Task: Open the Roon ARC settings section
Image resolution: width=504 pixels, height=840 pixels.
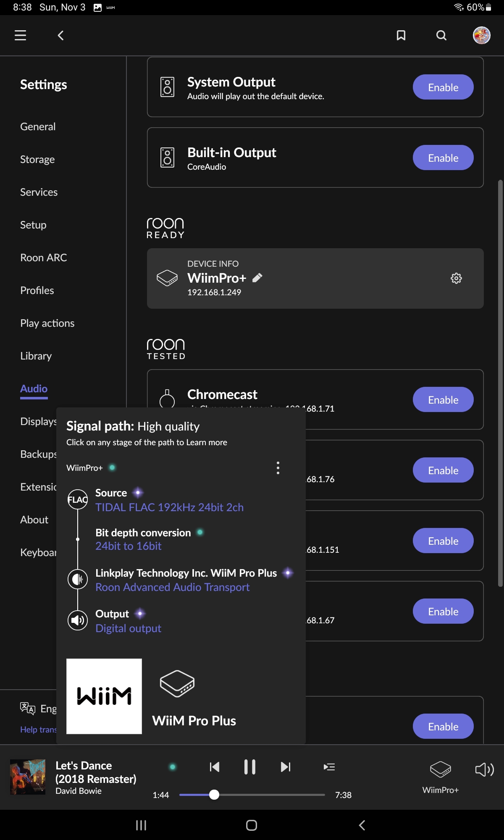Action: [44, 257]
